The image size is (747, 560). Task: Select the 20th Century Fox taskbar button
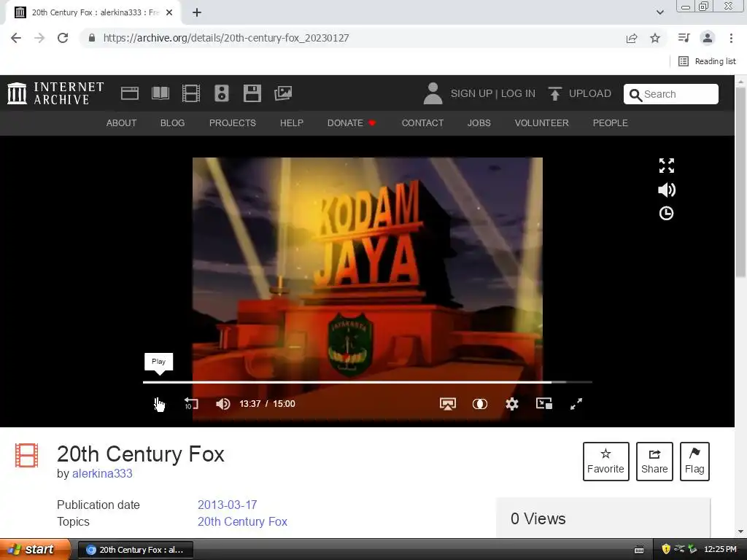pyautogui.click(x=136, y=550)
